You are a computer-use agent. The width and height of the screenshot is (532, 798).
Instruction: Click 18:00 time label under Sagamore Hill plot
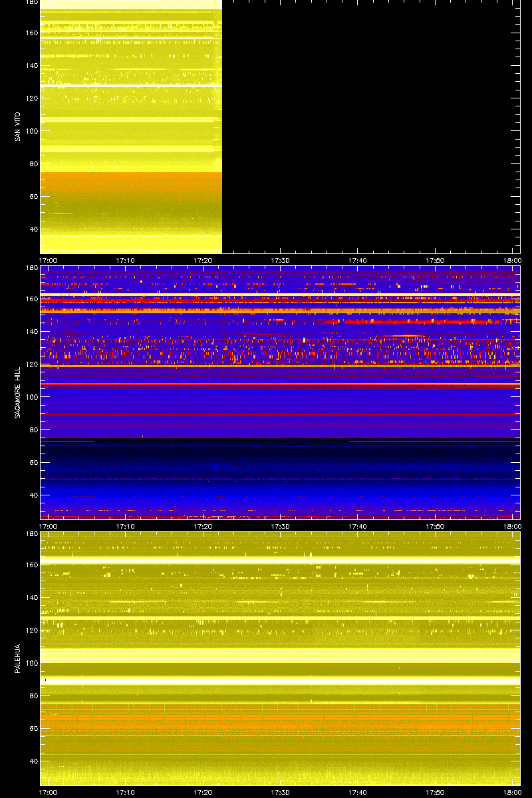pyautogui.click(x=513, y=526)
